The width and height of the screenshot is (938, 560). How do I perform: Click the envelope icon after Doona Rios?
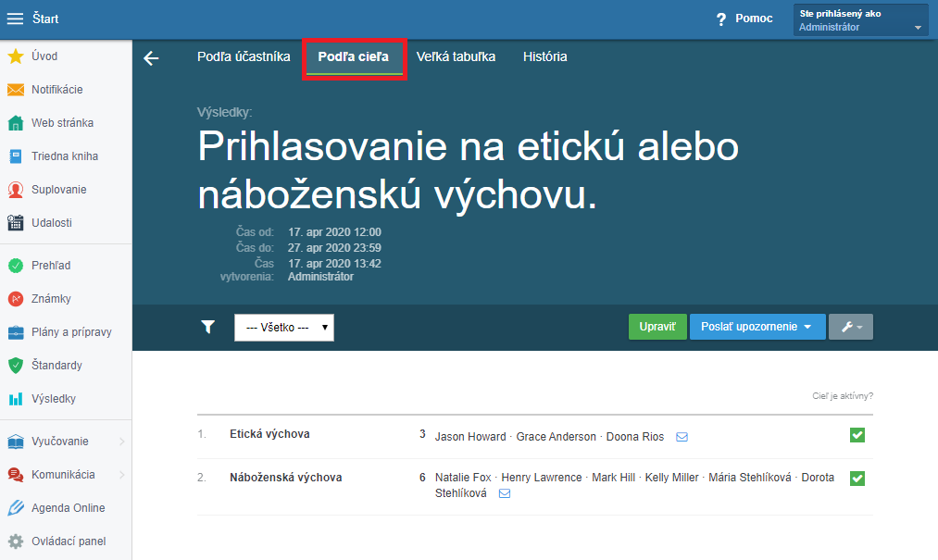682,437
